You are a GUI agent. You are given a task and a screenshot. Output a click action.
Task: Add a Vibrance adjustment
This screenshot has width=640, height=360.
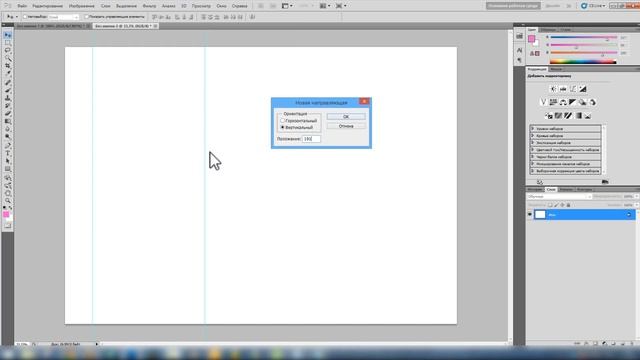coord(543,102)
